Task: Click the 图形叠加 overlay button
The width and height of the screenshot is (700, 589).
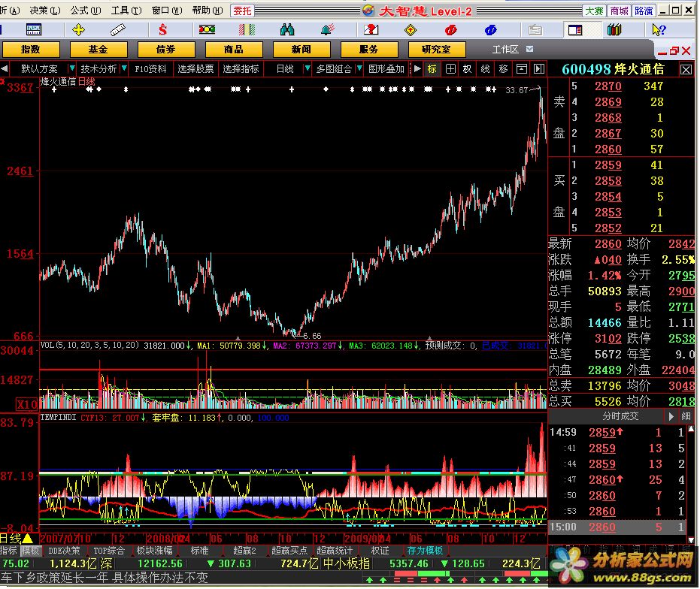Action: coord(386,68)
